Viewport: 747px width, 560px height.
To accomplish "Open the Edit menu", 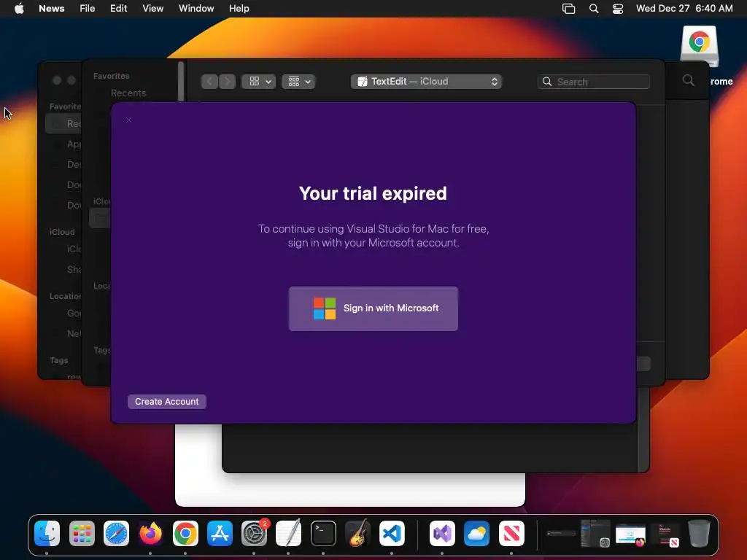I will click(x=119, y=8).
